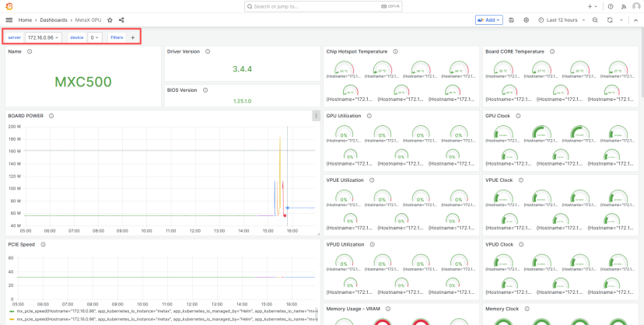Expand the auto-refresh interval dropdown arrow
This screenshot has width=644, height=325.
pos(621,19)
